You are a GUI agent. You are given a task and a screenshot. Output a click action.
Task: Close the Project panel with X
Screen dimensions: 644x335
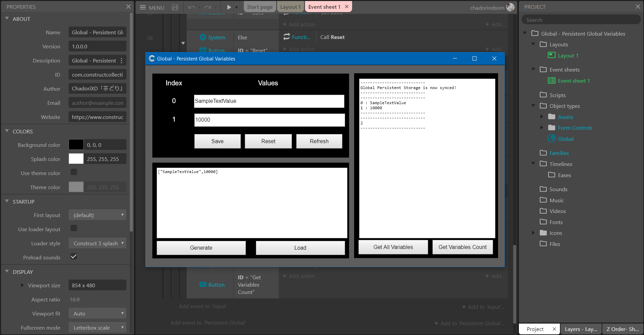(x=638, y=7)
